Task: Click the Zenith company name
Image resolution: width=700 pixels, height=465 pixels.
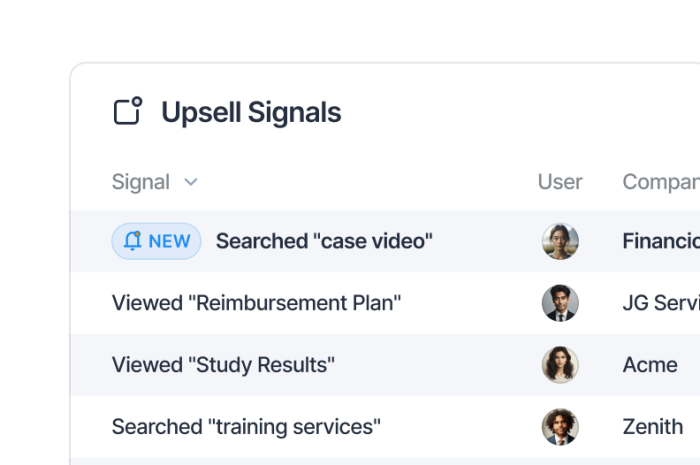Action: [x=653, y=427]
